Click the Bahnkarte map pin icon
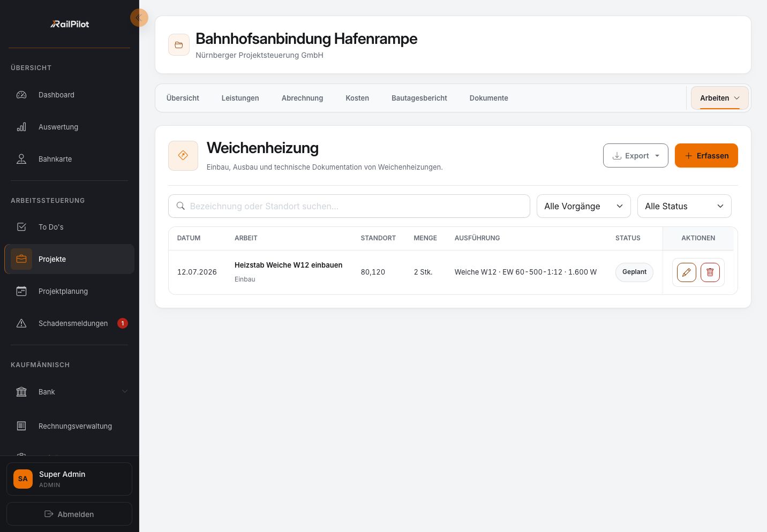The image size is (767, 532). 21,159
